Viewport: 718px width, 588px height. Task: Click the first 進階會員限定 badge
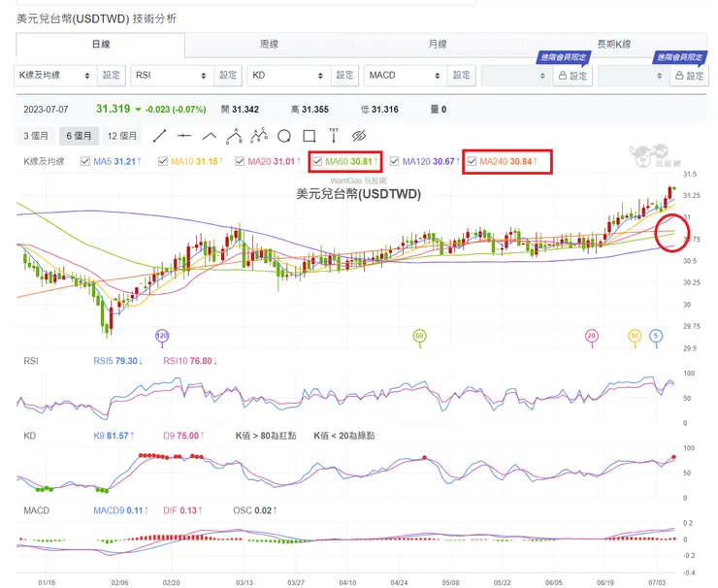563,57
